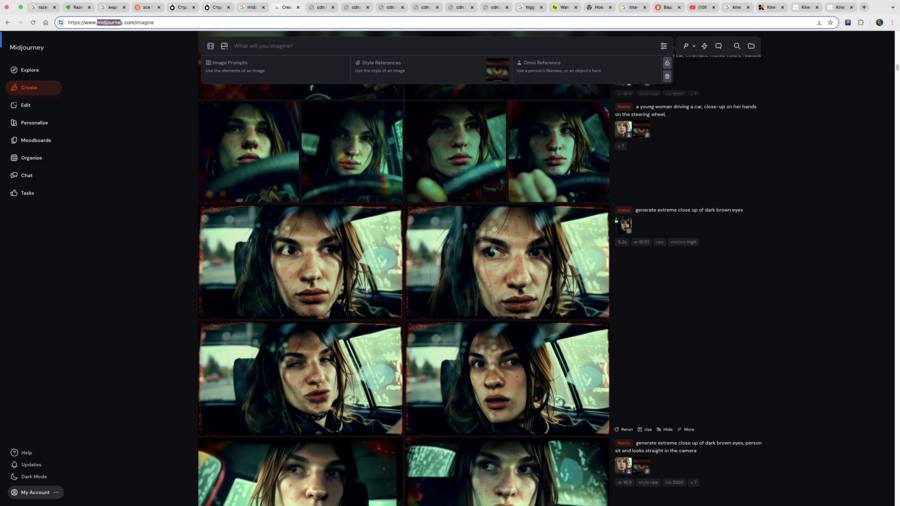
Task: Click the image-add icon left of prompt box
Action: [224, 46]
